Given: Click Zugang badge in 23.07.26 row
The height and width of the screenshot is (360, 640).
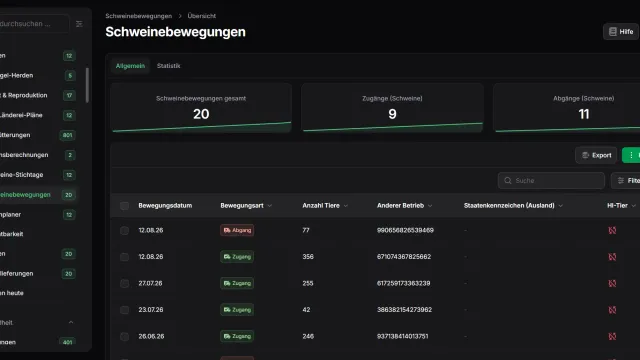Looking at the screenshot, I should tap(237, 310).
